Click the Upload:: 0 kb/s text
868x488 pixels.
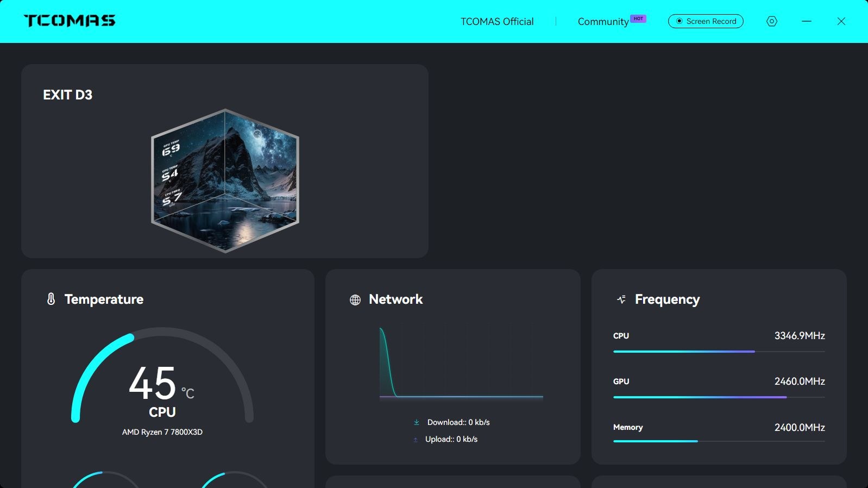(451, 439)
